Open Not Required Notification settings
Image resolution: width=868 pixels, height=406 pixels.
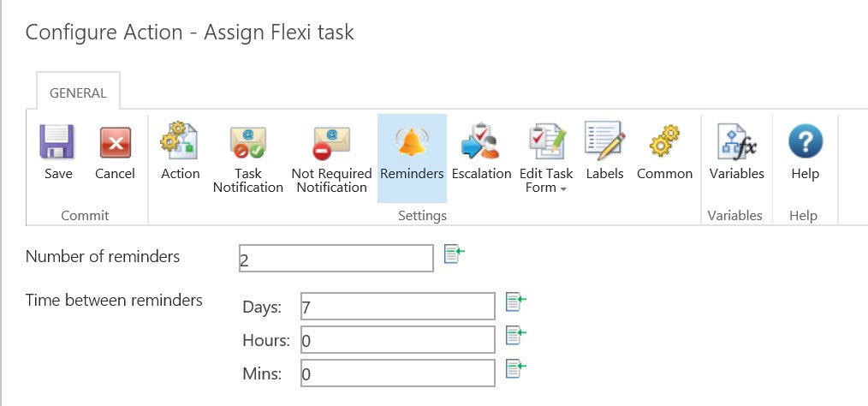[x=331, y=144]
